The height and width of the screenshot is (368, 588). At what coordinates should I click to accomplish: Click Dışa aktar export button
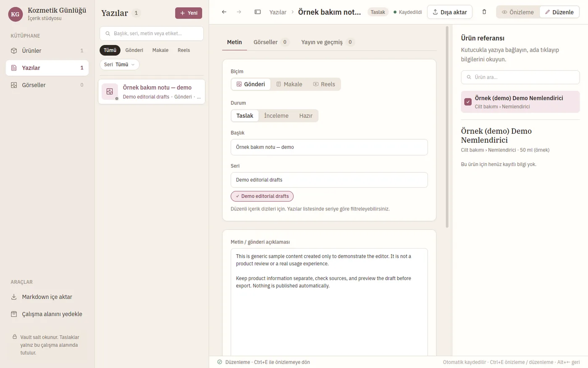click(450, 12)
